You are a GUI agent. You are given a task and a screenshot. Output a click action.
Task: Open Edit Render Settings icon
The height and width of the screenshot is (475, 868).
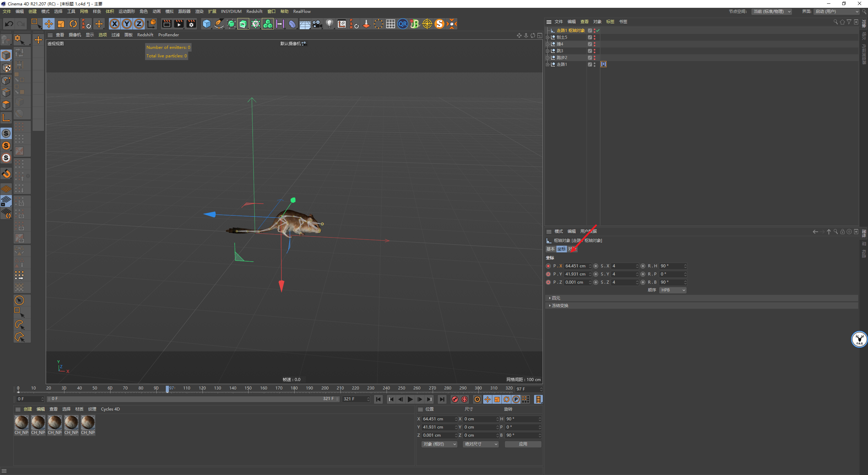pos(191,24)
